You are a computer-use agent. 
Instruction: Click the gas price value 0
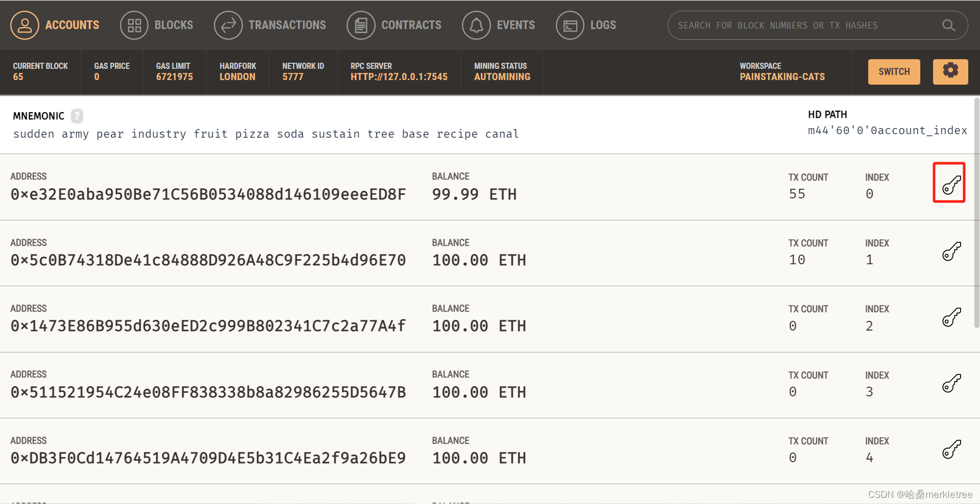pyautogui.click(x=96, y=77)
